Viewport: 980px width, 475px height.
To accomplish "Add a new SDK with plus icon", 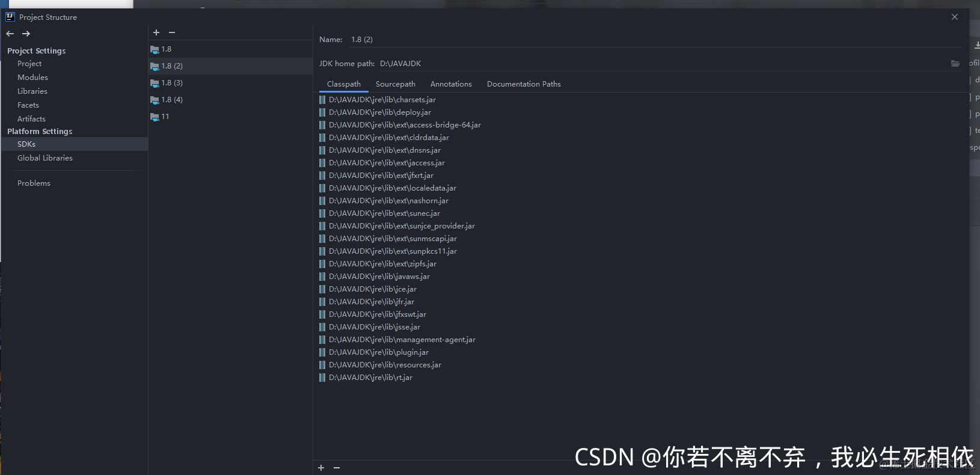I will click(156, 32).
